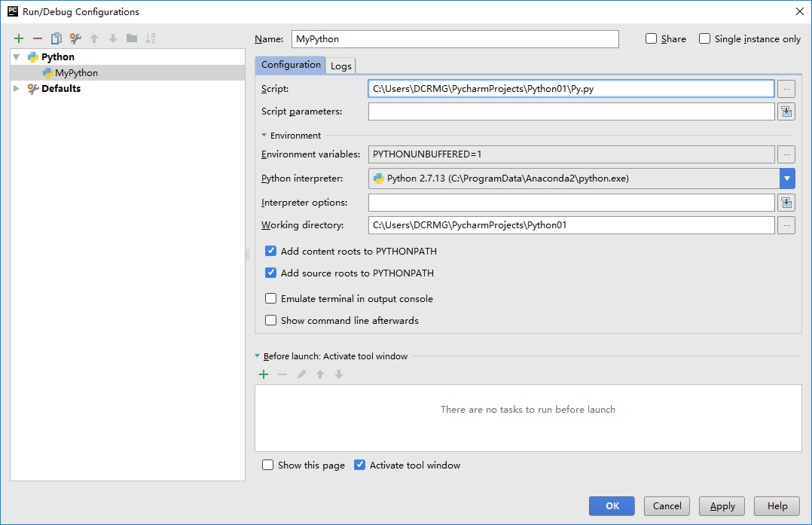Image resolution: width=812 pixels, height=525 pixels.
Task: Remove the before-launch task
Action: coord(282,374)
